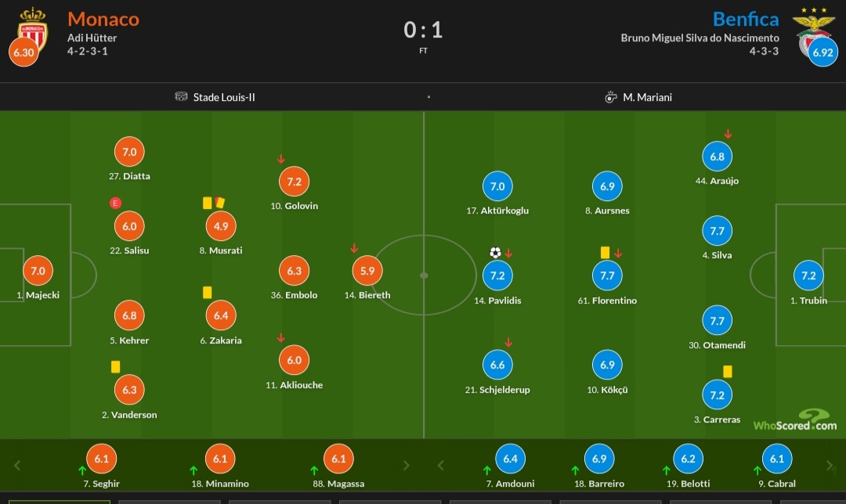Click the Benfica club crest

click(x=813, y=30)
